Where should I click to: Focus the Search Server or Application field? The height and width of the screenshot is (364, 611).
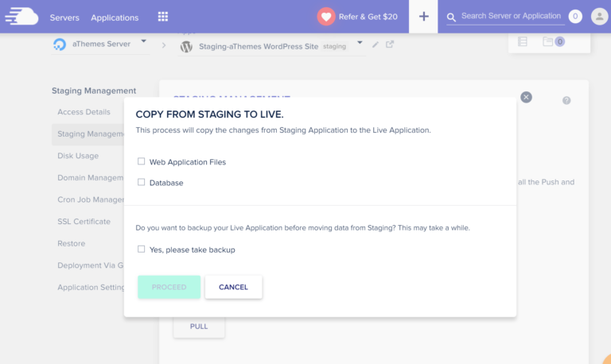click(x=511, y=16)
